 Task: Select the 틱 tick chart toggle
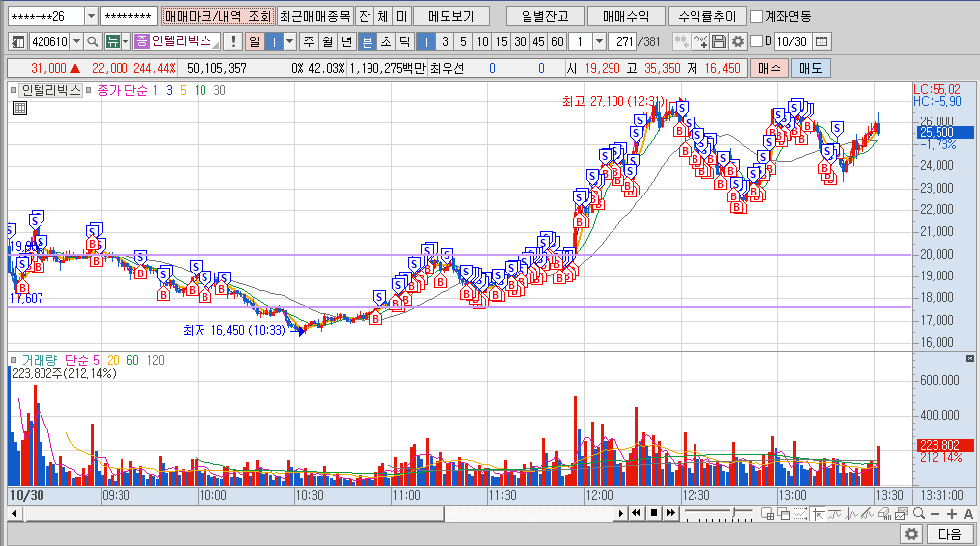[x=405, y=41]
